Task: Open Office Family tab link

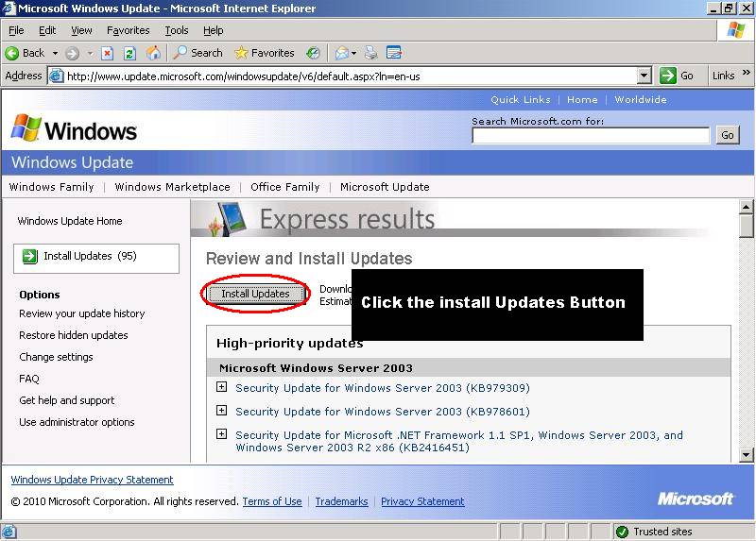Action: (285, 187)
